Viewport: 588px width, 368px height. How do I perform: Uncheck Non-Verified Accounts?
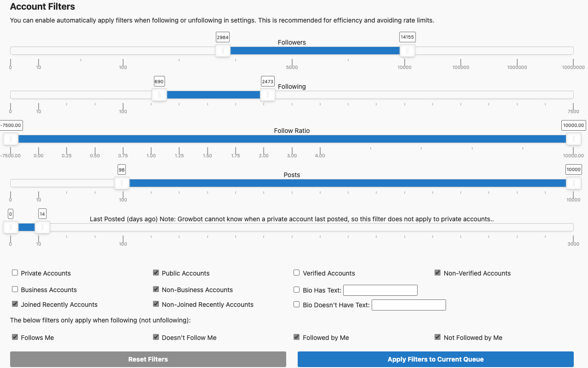437,272
